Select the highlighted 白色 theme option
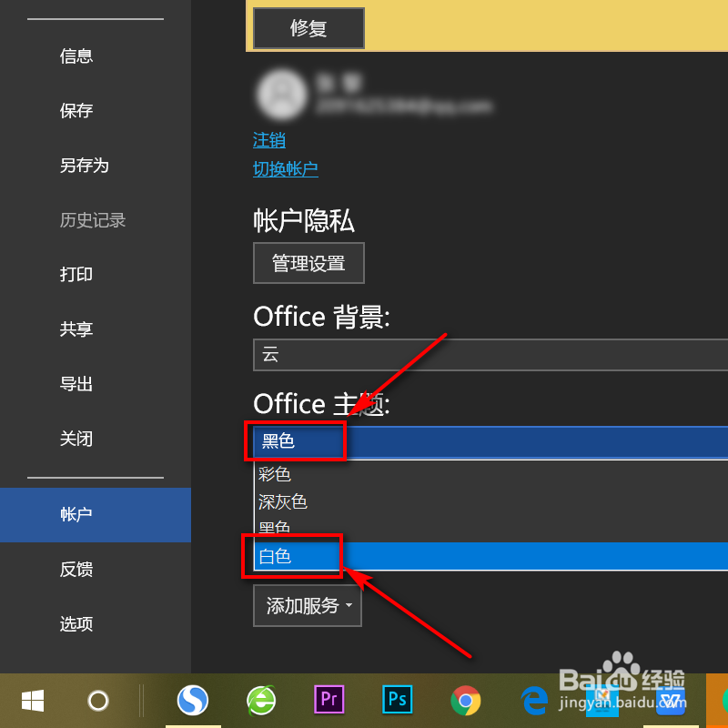This screenshot has height=728, width=728. [x=491, y=556]
